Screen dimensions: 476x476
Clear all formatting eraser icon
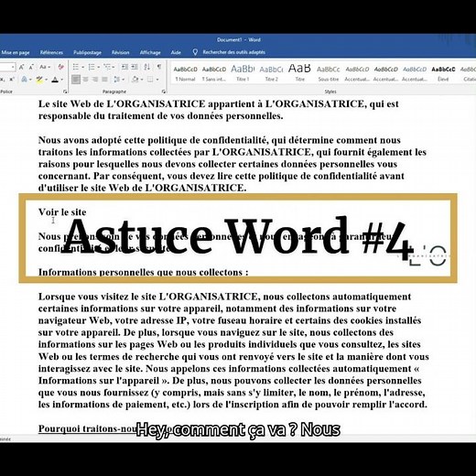(x=61, y=67)
